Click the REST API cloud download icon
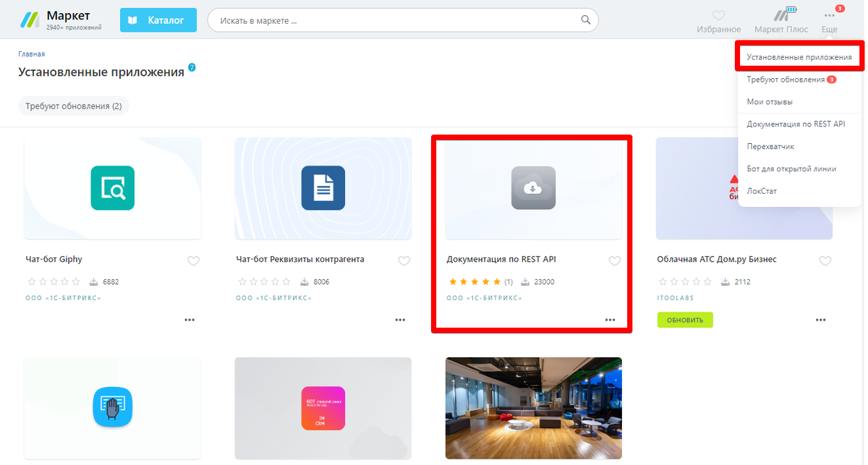Image resolution: width=868 pixels, height=465 pixels. click(533, 188)
